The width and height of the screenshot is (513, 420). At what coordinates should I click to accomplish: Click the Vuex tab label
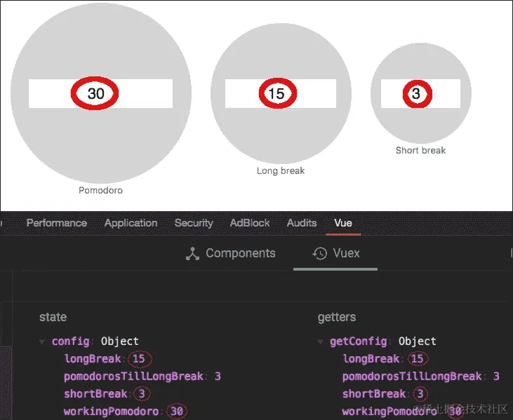pyautogui.click(x=347, y=253)
